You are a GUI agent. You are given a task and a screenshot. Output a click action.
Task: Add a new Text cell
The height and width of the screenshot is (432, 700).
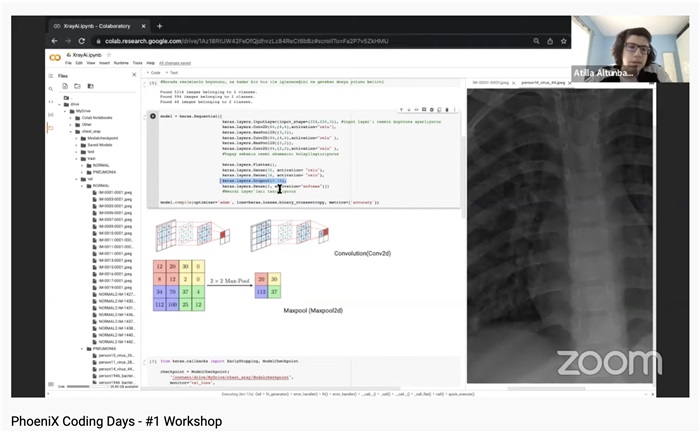click(172, 72)
